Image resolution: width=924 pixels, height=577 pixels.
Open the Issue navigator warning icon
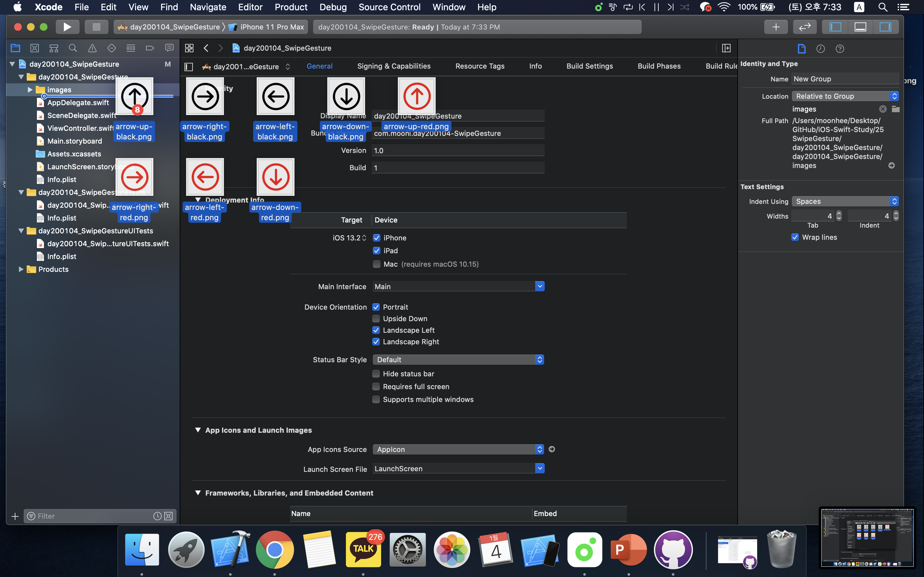pos(92,48)
